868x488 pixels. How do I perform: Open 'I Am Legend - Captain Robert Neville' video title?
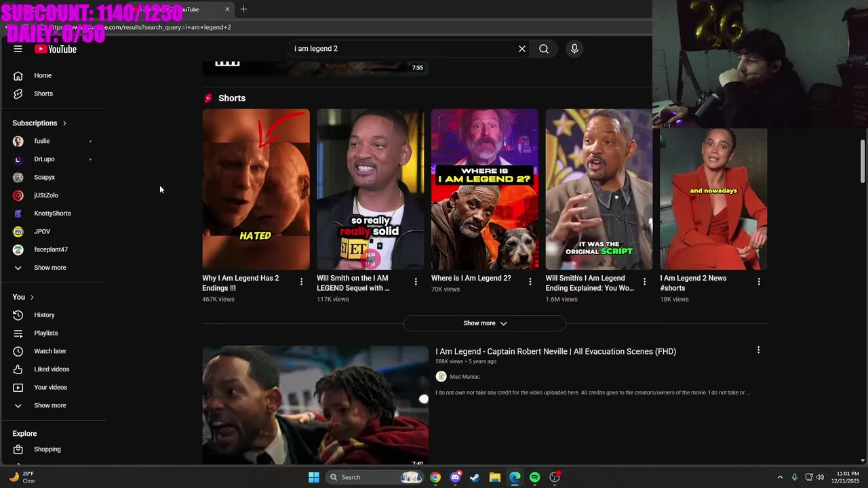(555, 351)
